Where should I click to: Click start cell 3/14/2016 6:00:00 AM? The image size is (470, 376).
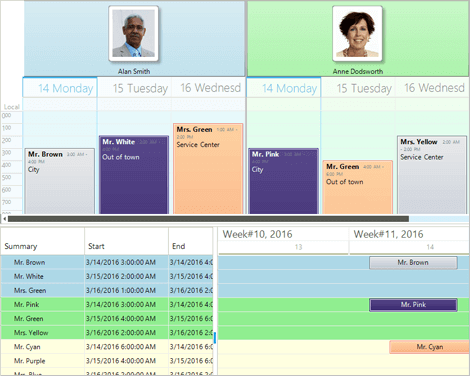click(126, 347)
